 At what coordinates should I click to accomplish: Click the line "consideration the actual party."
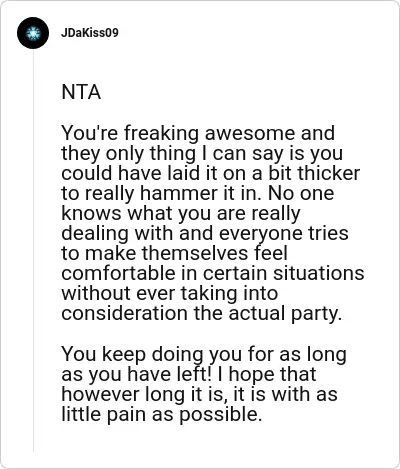coord(202,314)
